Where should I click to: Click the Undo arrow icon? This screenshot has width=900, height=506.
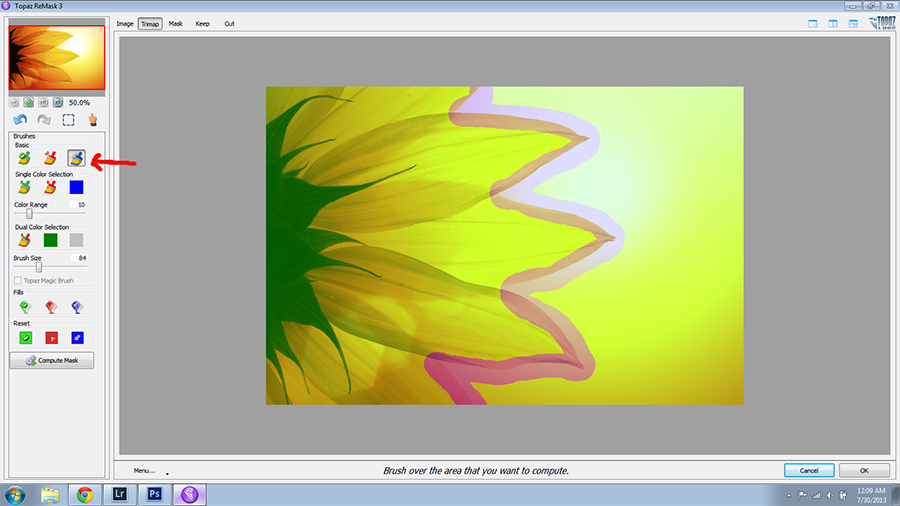[21, 120]
